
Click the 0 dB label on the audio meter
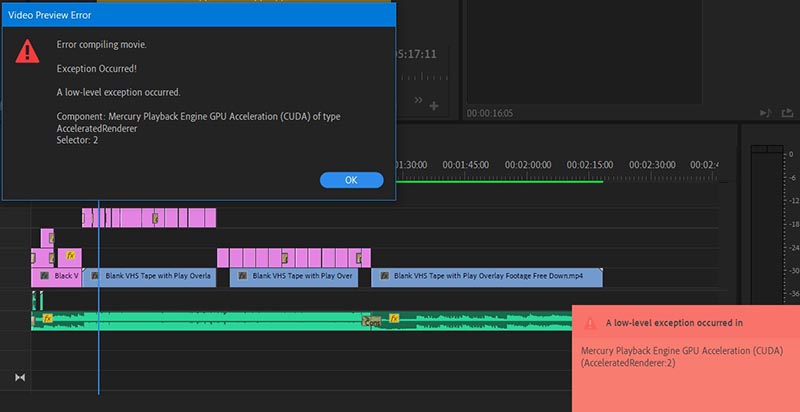coord(791,154)
